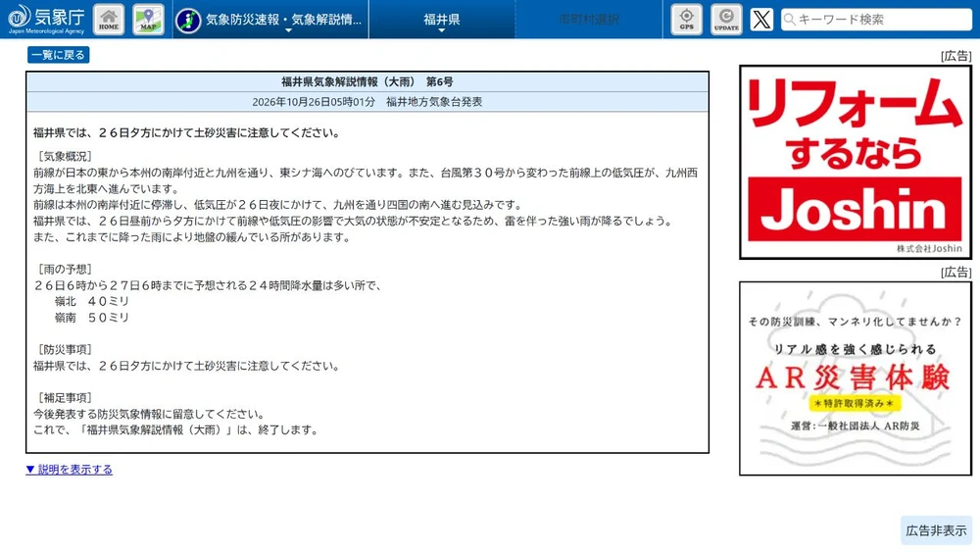Open the Joshin リフォーム advertisement banner
The image size is (980, 552).
point(855,162)
